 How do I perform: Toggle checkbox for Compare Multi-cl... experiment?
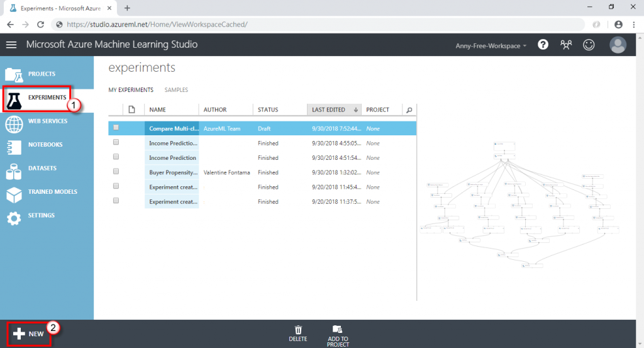[x=116, y=128]
